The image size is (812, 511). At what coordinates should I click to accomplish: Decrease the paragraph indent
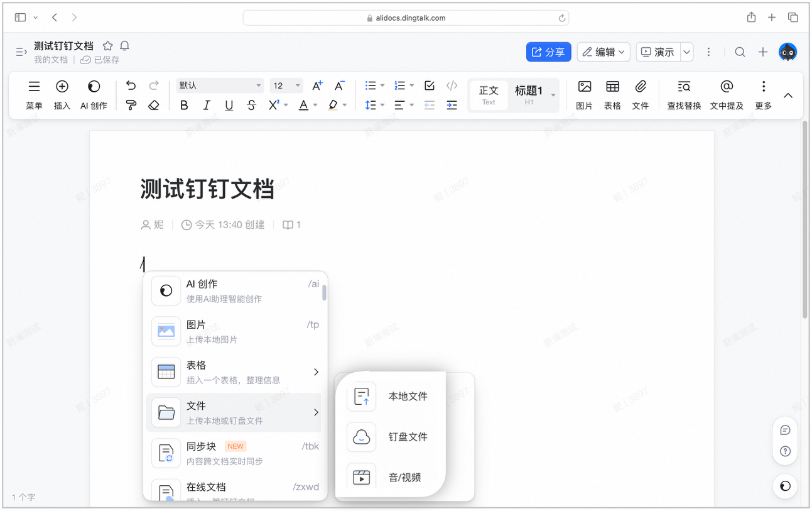430,105
